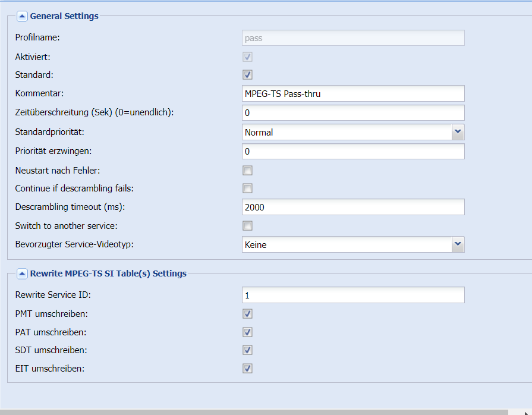Collapse the General Settings section

click(x=22, y=16)
